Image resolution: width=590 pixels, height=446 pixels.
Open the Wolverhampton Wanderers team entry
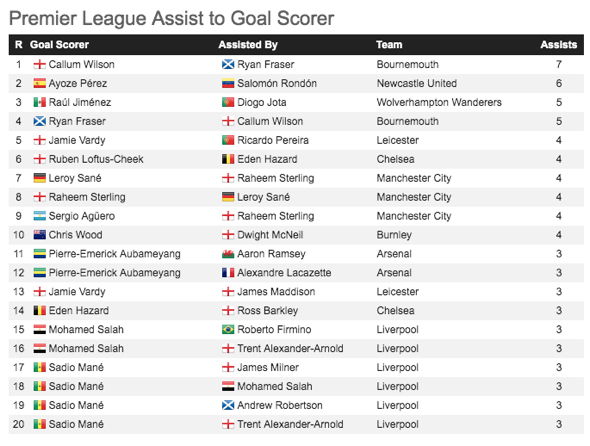click(x=439, y=102)
